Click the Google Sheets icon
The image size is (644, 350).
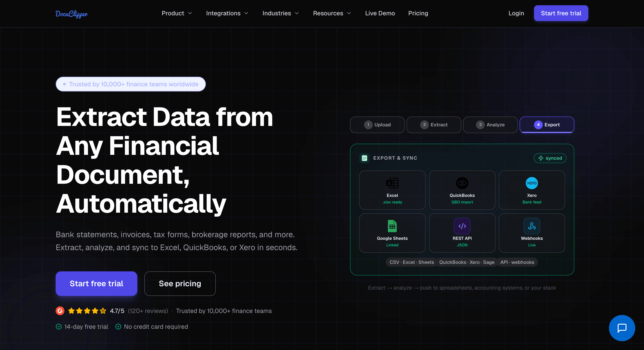pyautogui.click(x=392, y=226)
